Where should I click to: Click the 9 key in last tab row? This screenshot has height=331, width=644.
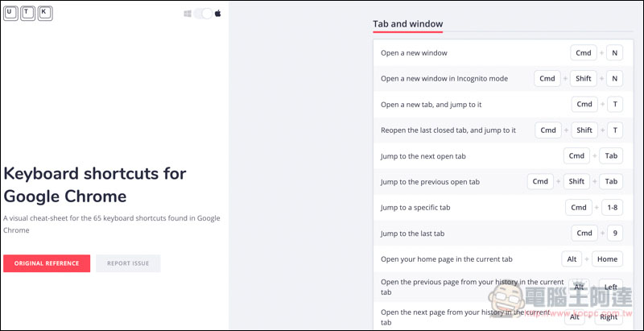[x=615, y=234]
